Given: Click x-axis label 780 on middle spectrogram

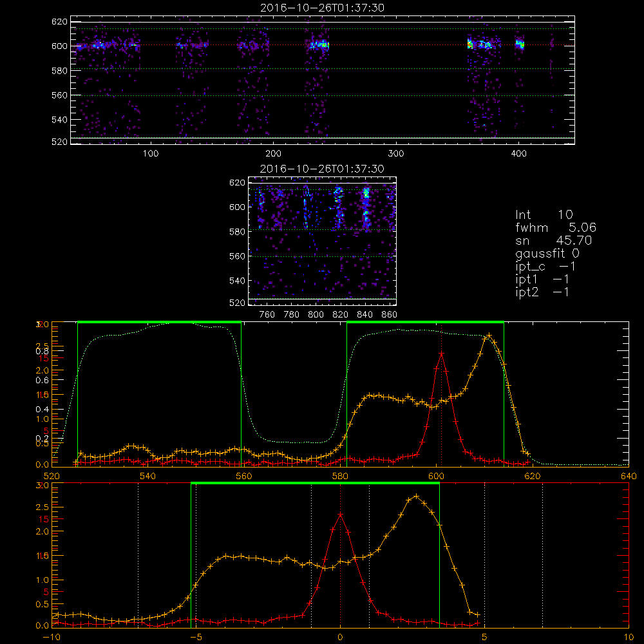Looking at the screenshot, I should tap(292, 315).
